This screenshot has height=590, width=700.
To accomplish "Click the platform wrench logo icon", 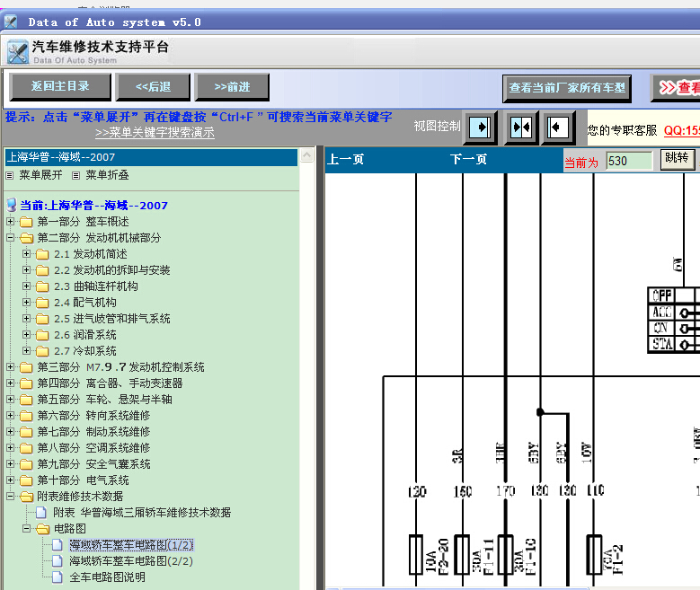I will [17, 52].
